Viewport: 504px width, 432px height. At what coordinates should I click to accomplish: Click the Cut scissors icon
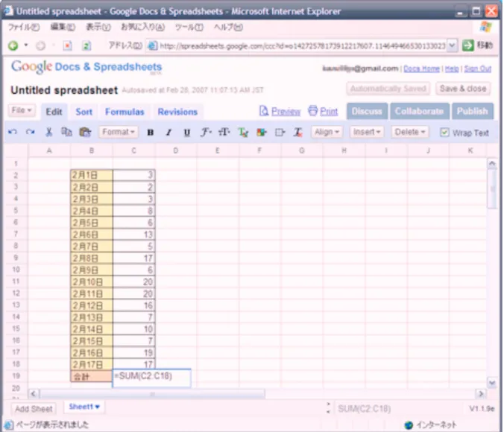pyautogui.click(x=49, y=132)
